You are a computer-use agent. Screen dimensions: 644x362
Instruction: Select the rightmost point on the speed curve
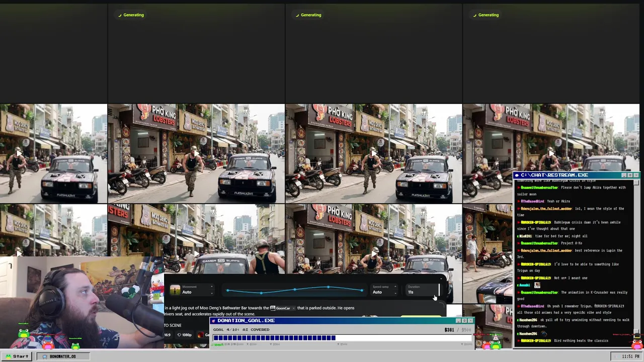pyautogui.click(x=362, y=290)
